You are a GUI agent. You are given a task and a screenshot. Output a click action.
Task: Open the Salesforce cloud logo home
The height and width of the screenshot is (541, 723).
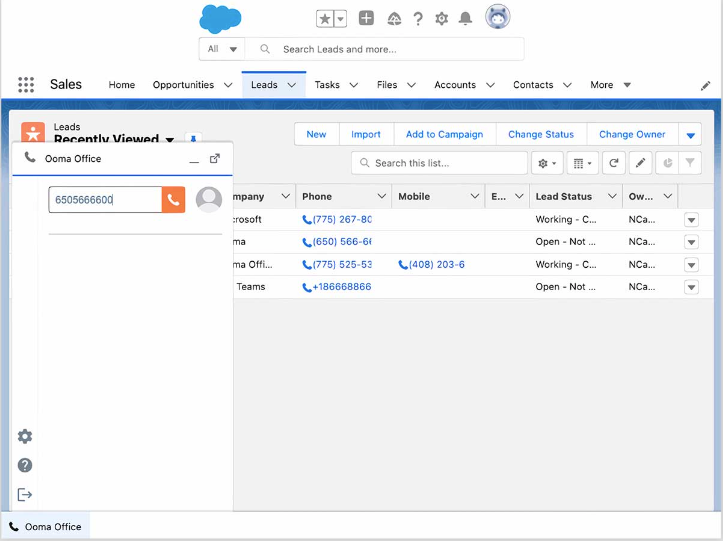220,19
